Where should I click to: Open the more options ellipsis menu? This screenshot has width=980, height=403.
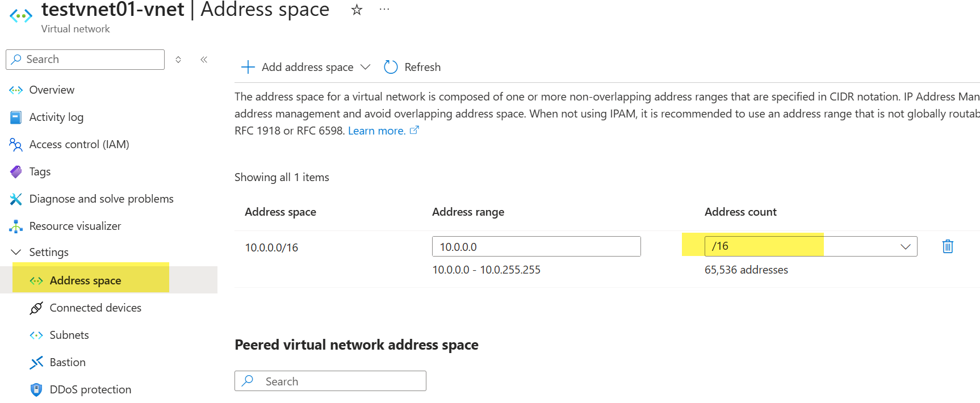click(x=384, y=10)
